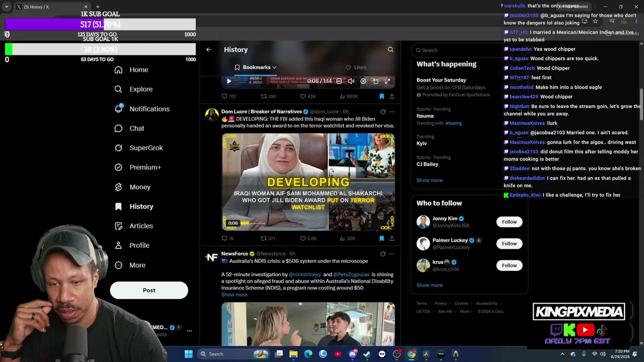Remove bookmark from the post with 880K views
Image resolution: width=644 pixels, height=362 pixels.
click(x=381, y=96)
